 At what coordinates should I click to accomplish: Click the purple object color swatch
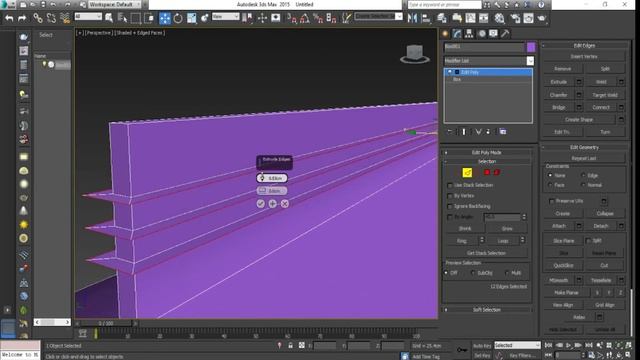pyautogui.click(x=531, y=47)
